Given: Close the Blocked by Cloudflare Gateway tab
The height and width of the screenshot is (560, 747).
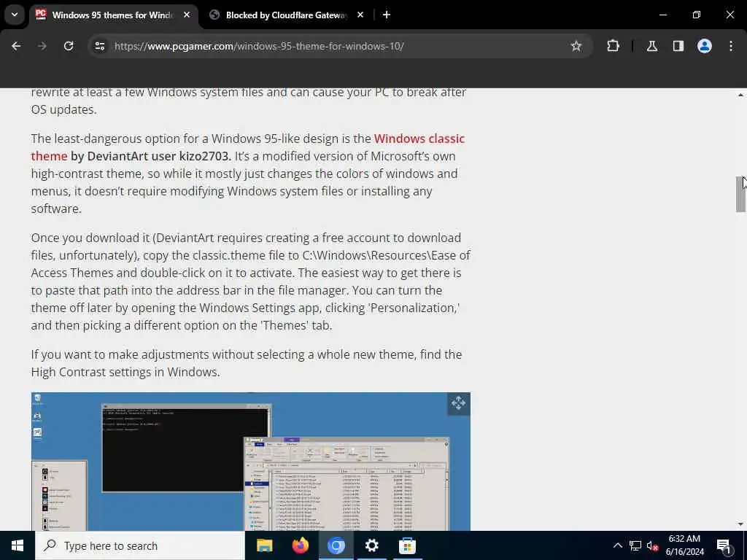Looking at the screenshot, I should click(x=360, y=15).
